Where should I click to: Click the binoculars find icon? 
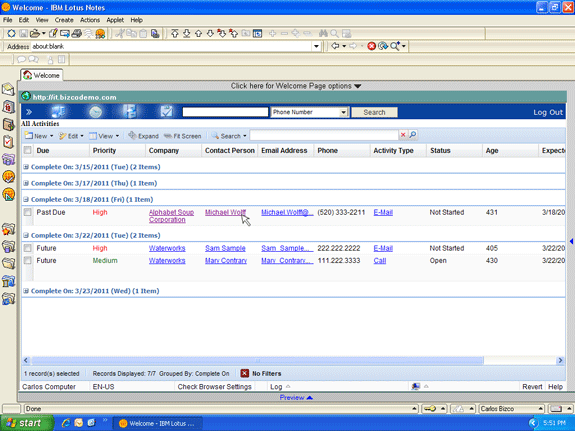point(323,34)
